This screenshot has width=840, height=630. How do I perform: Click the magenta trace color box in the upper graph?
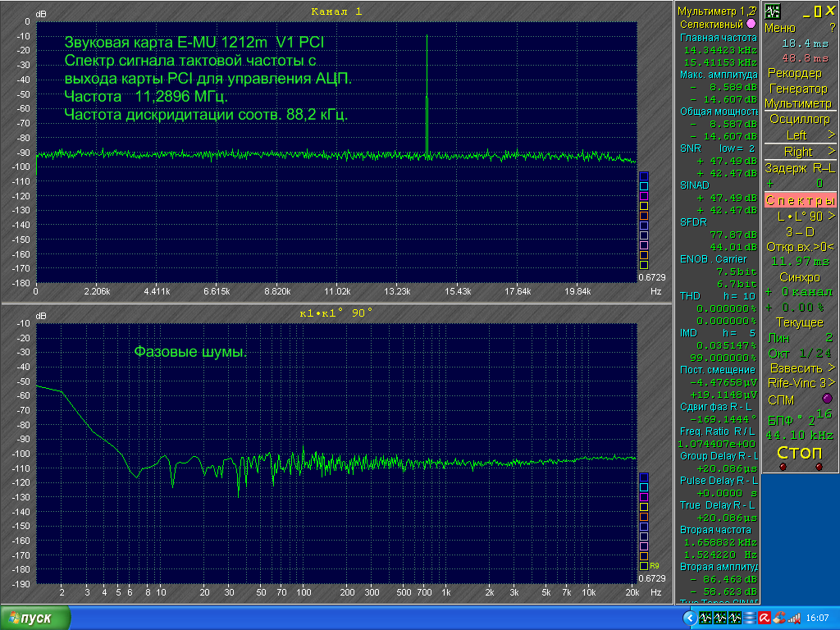click(644, 196)
